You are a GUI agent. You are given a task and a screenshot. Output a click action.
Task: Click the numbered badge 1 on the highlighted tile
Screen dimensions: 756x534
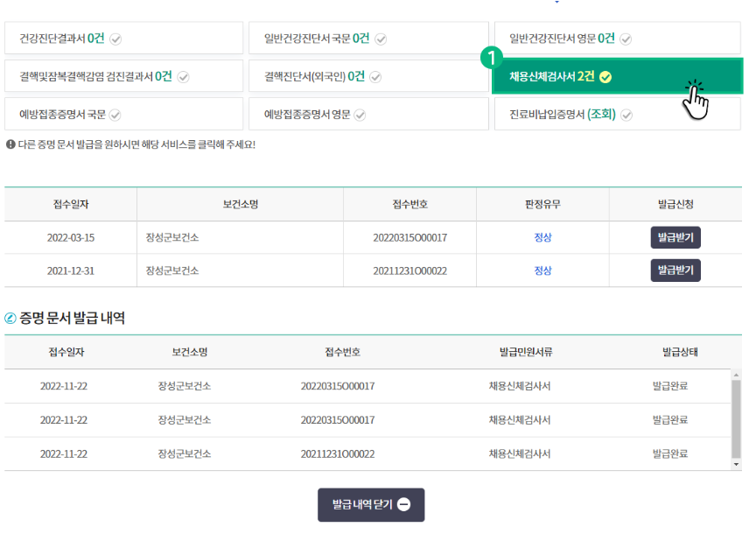[x=492, y=58]
